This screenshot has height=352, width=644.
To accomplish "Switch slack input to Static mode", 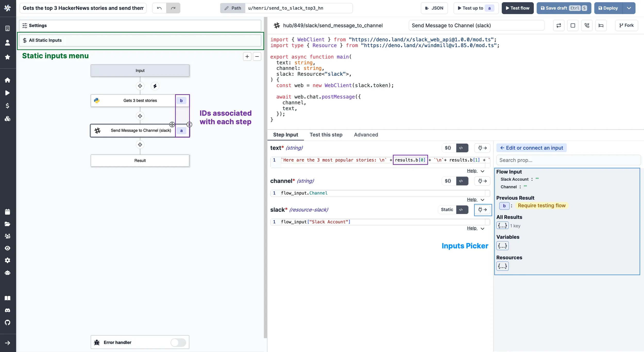I will (x=447, y=210).
